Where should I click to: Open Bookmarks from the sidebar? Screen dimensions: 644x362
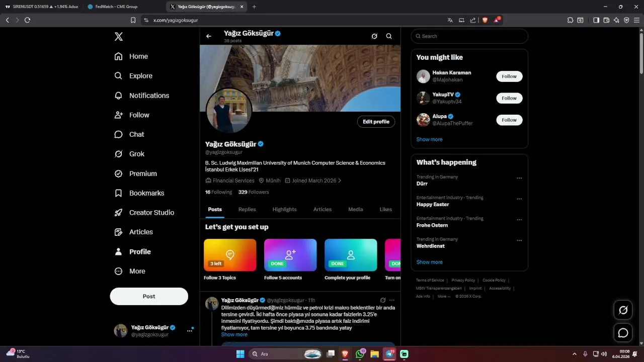[139, 193]
